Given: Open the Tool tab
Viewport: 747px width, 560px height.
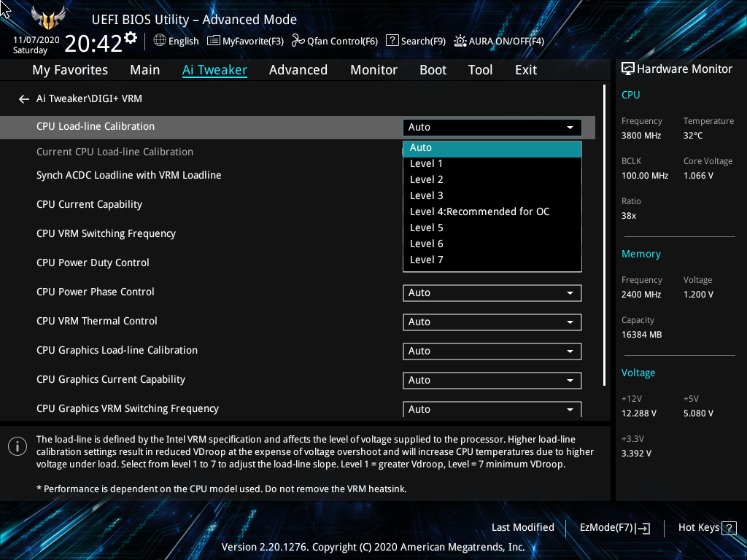Looking at the screenshot, I should 480,70.
